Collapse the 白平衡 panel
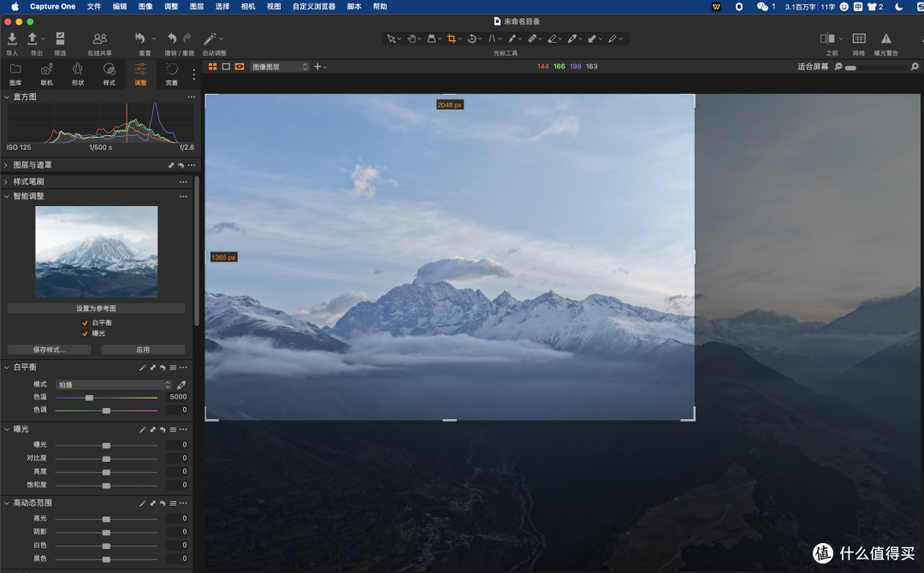This screenshot has width=924, height=573. point(7,367)
